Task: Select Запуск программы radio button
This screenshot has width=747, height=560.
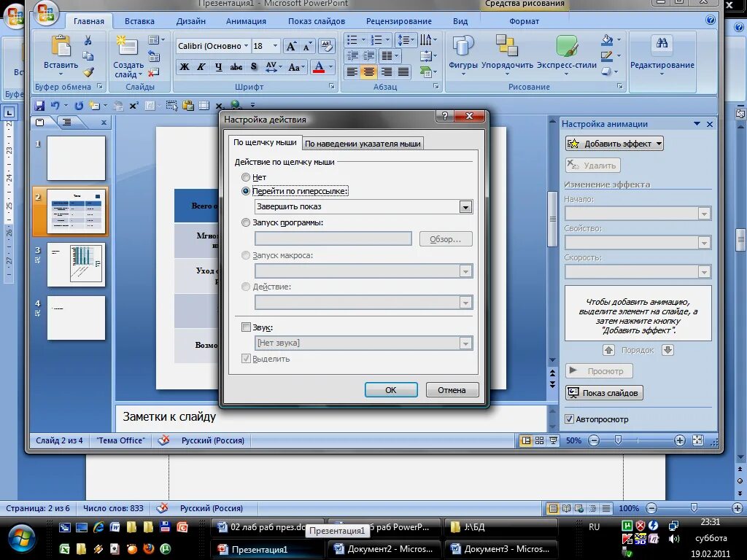Action: coord(246,222)
